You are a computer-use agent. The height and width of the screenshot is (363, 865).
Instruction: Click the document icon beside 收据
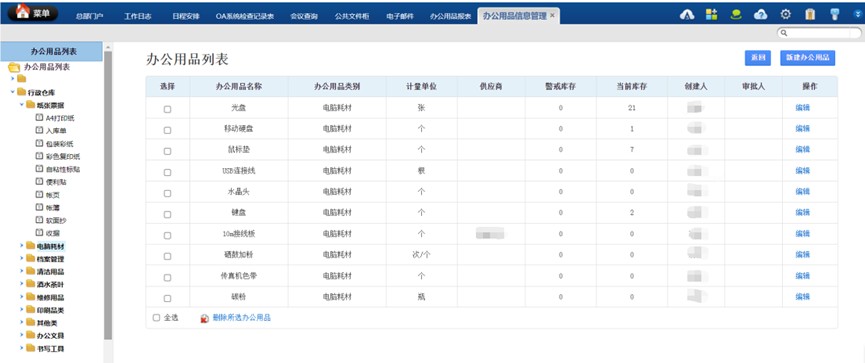[39, 233]
